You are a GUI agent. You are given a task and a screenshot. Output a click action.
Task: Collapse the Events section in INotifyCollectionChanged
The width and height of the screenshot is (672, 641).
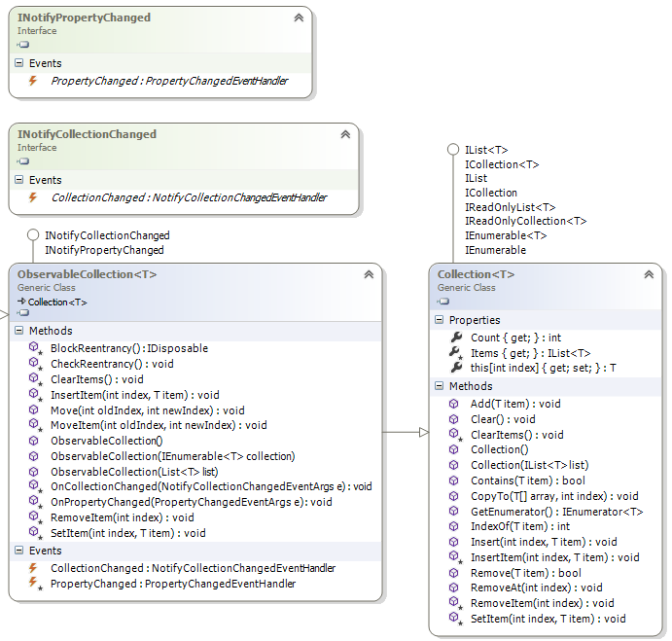(x=19, y=180)
